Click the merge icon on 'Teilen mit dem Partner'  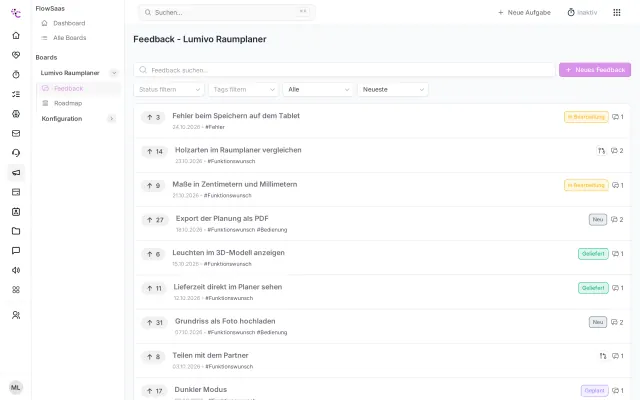[x=603, y=356]
